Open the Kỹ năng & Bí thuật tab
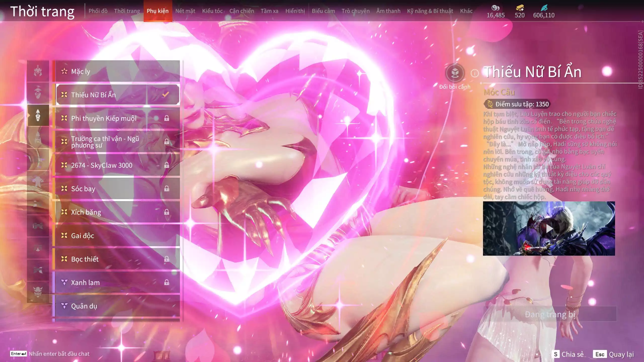This screenshot has width=644, height=362. (x=430, y=11)
